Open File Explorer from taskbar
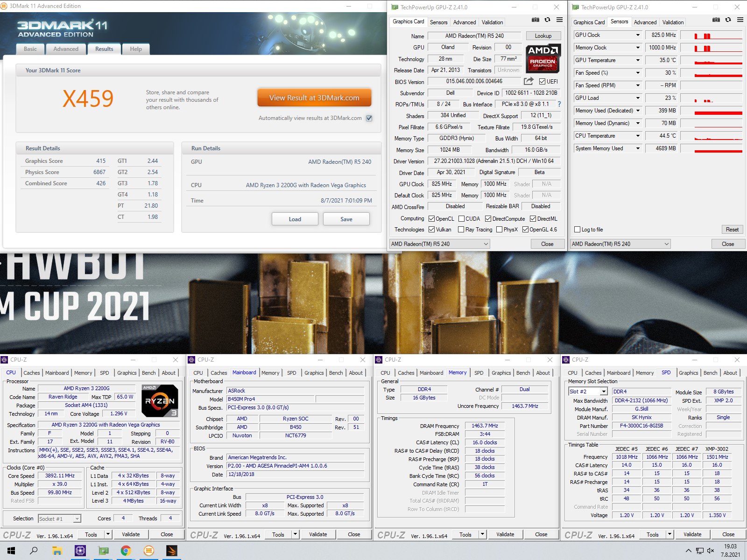Screen dimensions: 747x560 [x=57, y=551]
